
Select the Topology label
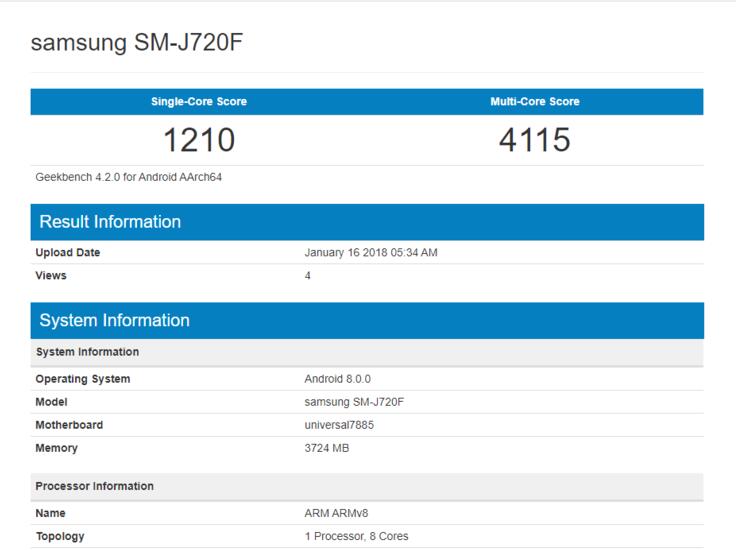60,536
